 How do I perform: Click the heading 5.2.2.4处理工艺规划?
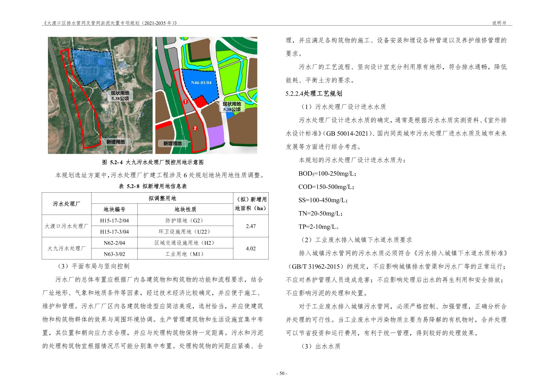click(x=314, y=93)
